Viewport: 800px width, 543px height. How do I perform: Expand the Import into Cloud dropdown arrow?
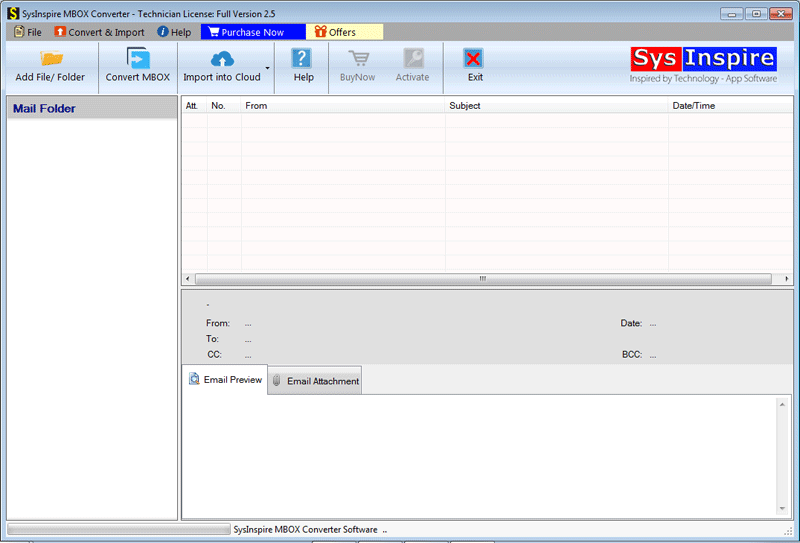(x=267, y=68)
